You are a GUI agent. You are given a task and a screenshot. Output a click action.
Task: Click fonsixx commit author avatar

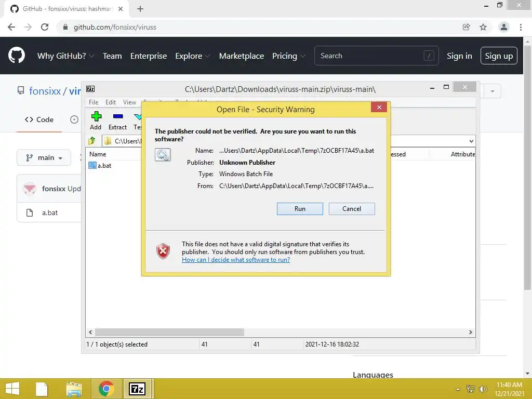coord(30,189)
